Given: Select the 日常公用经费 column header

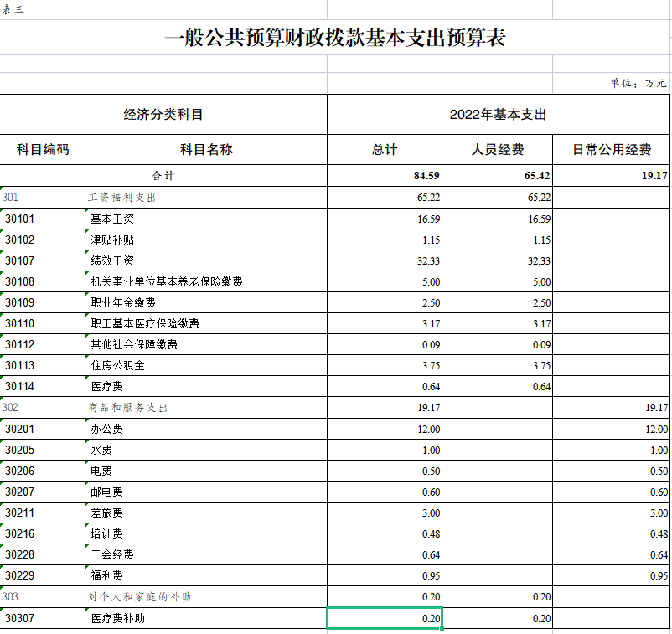Looking at the screenshot, I should point(612,150).
